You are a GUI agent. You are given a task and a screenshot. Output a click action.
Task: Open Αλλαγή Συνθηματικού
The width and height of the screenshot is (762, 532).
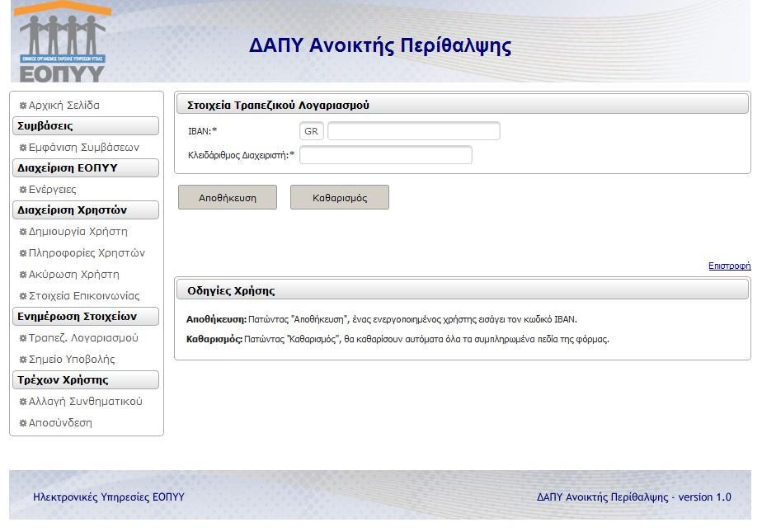point(85,402)
